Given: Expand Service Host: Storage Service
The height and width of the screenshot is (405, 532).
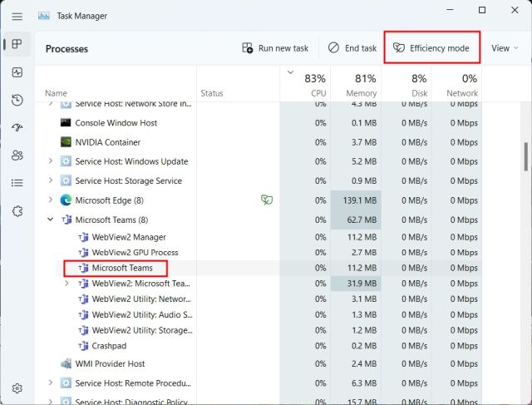Looking at the screenshot, I should click(x=50, y=180).
